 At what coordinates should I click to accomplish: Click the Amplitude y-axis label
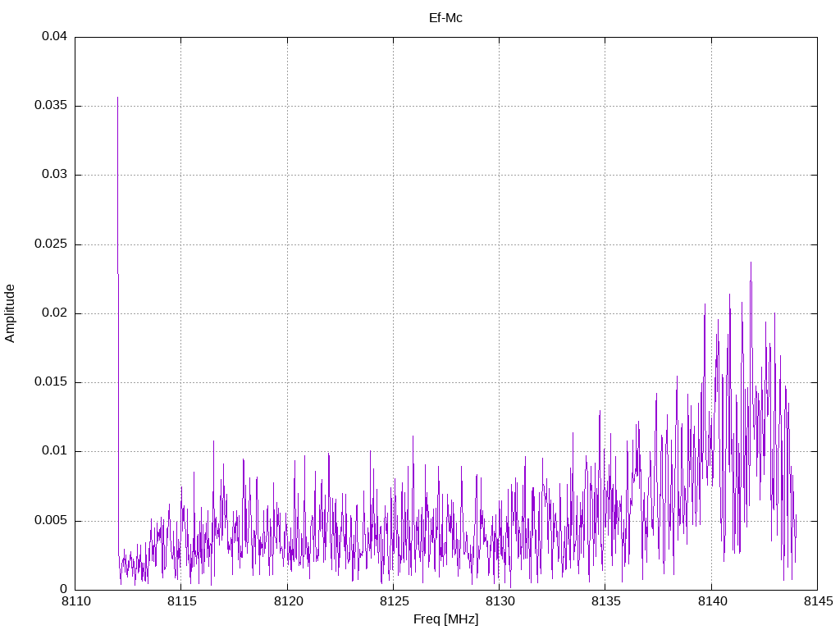10,313
